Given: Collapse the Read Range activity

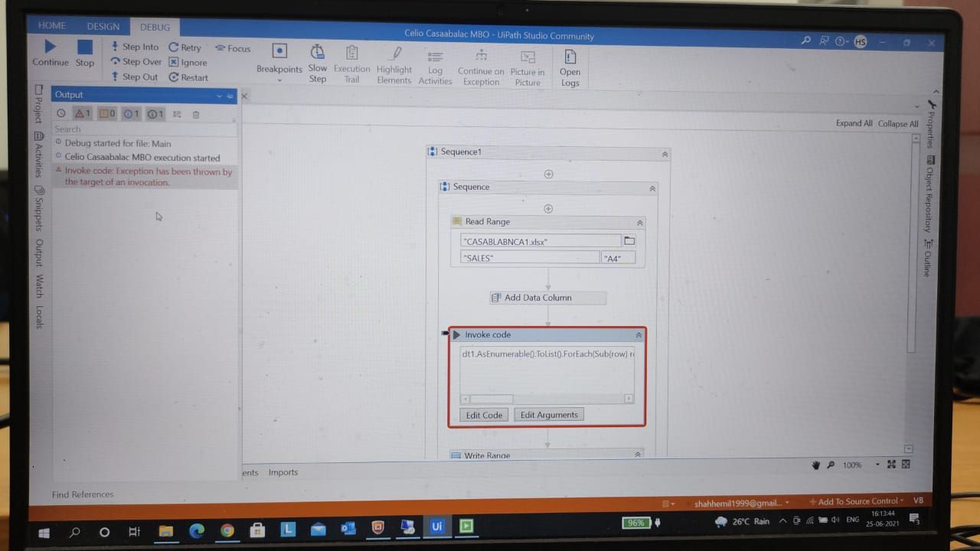Looking at the screenshot, I should pos(640,223).
